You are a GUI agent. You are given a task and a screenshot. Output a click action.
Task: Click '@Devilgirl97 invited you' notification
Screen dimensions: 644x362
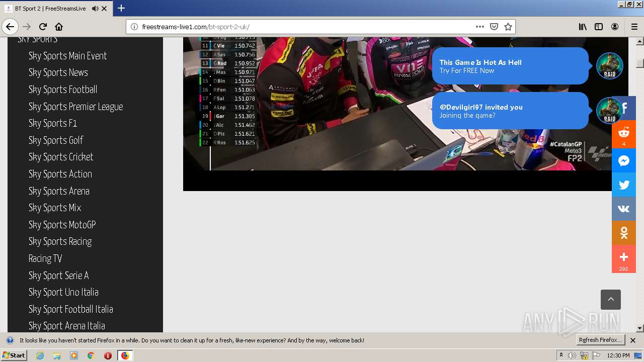click(510, 111)
